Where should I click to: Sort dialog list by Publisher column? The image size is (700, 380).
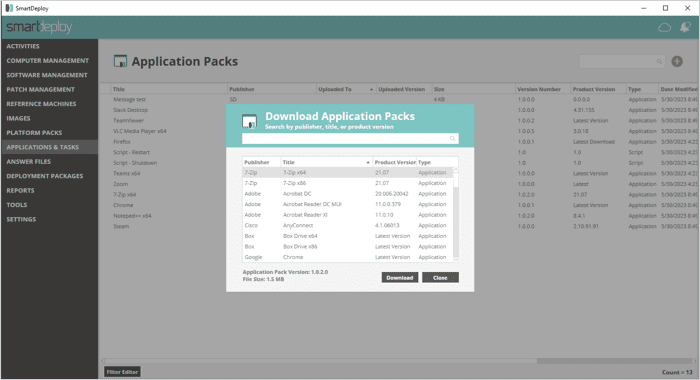[x=261, y=162]
